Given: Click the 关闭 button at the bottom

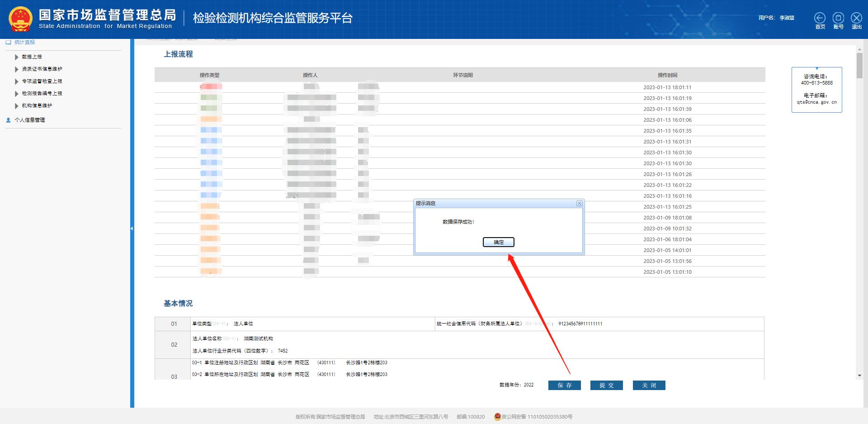Looking at the screenshot, I should [649, 385].
